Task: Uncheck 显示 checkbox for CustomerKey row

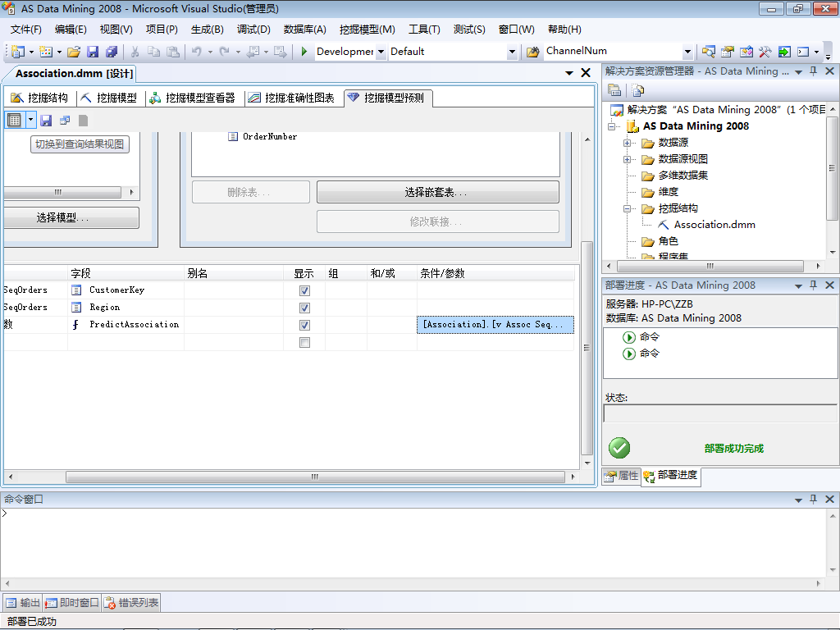Action: pos(304,290)
